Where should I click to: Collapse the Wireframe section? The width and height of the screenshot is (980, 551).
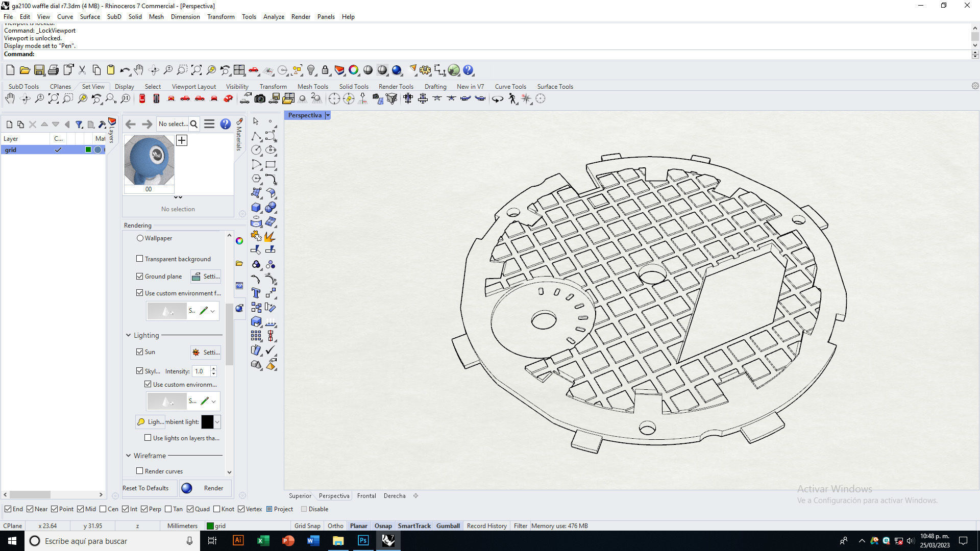point(128,456)
